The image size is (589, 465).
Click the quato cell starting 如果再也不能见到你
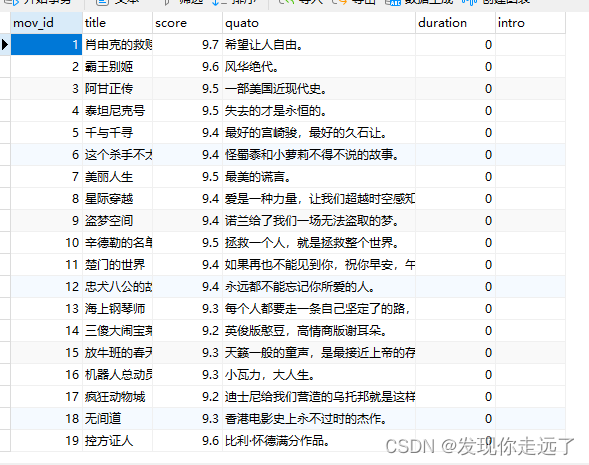319,265
